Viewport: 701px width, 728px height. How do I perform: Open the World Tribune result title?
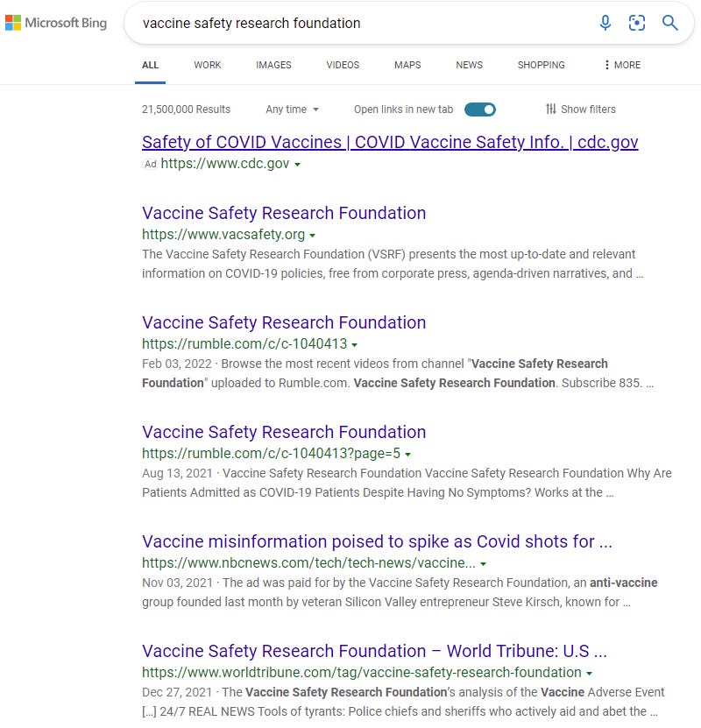click(x=374, y=652)
